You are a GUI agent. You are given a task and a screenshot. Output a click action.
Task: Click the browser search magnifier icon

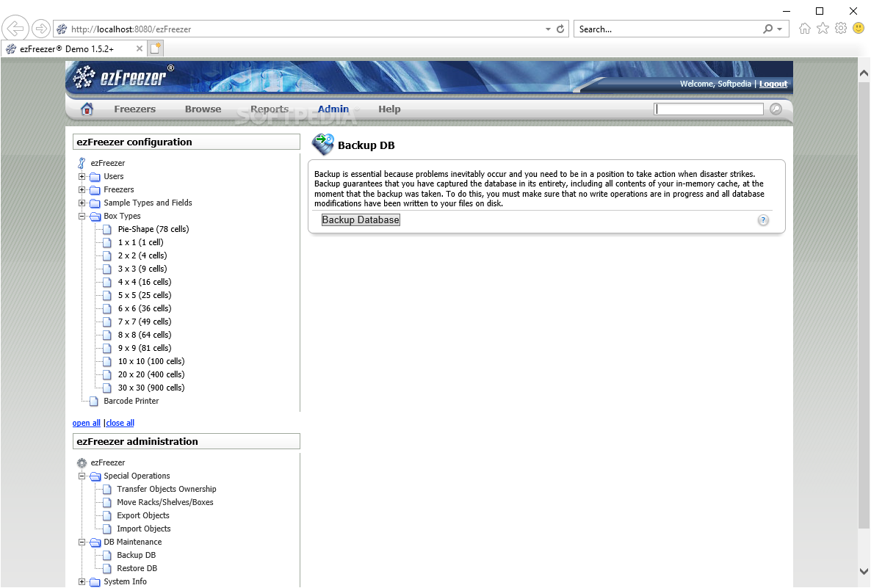tap(767, 29)
